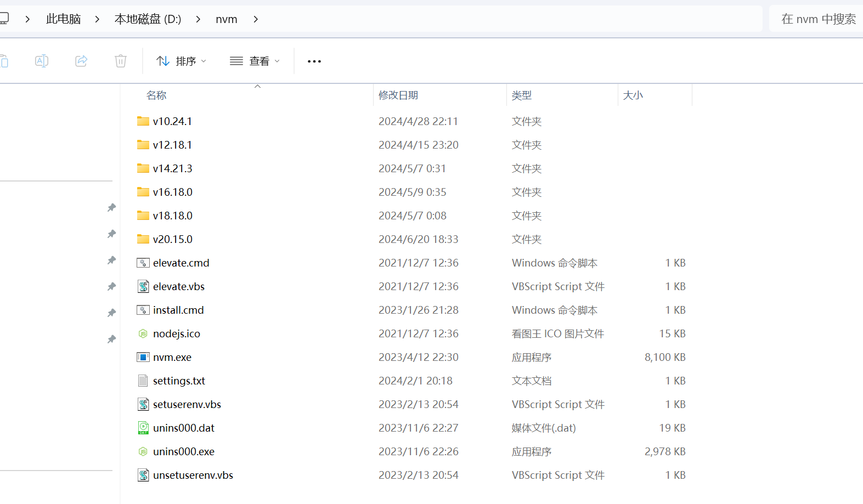Image resolution: width=863 pixels, height=504 pixels.
Task: Click the delete trash icon
Action: click(121, 61)
